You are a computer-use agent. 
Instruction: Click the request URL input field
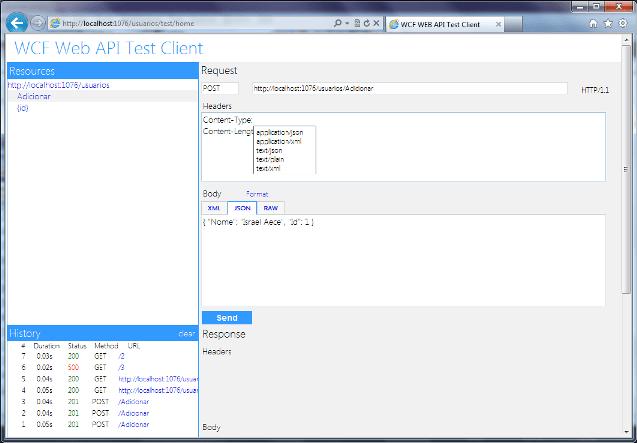pyautogui.click(x=409, y=89)
